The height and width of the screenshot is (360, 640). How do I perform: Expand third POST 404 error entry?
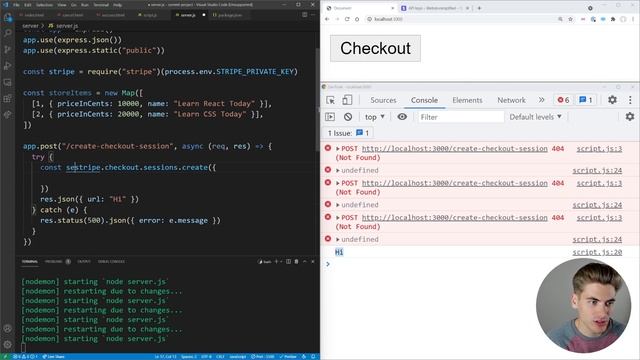(338, 218)
